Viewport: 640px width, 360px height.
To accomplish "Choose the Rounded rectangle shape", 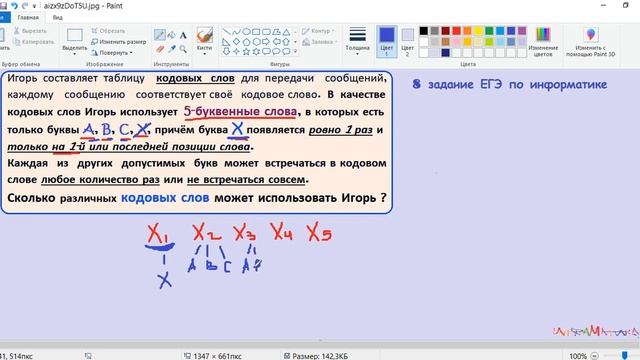I will point(266,32).
